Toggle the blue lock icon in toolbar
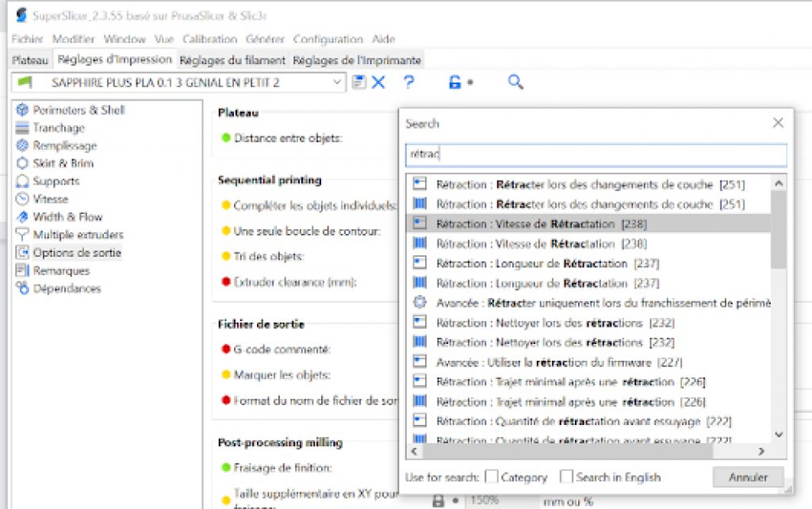This screenshot has height=509, width=812. click(454, 82)
